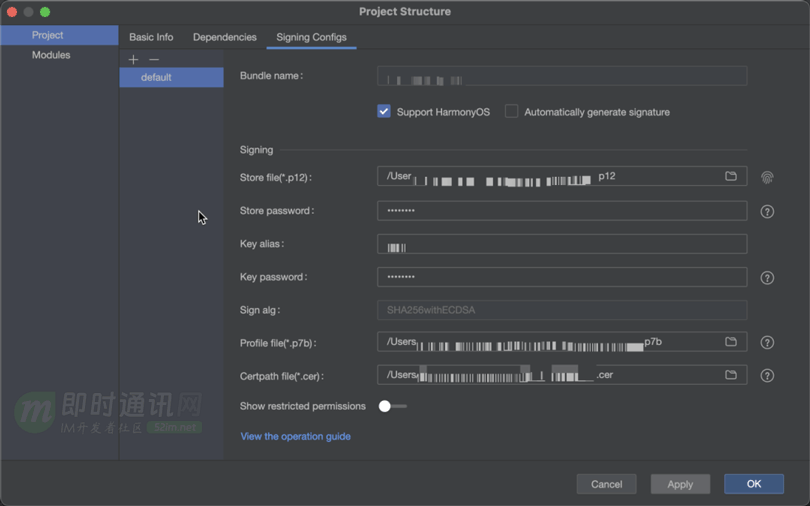
Task: Browse for Profile file p7b using the folder icon
Action: click(x=730, y=341)
